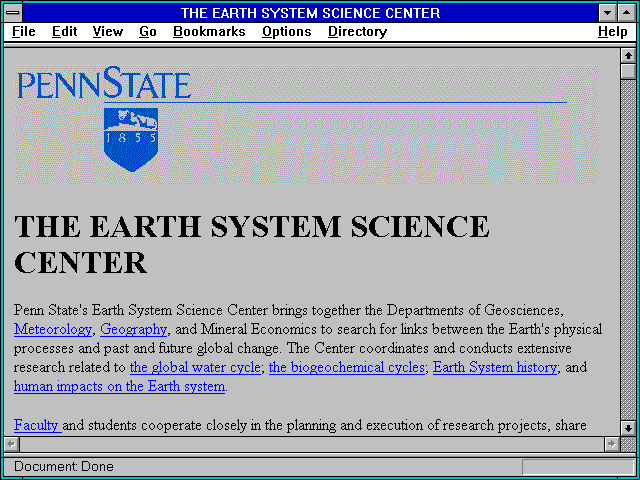
Task: Open the global water cycle link
Action: pyautogui.click(x=195, y=367)
